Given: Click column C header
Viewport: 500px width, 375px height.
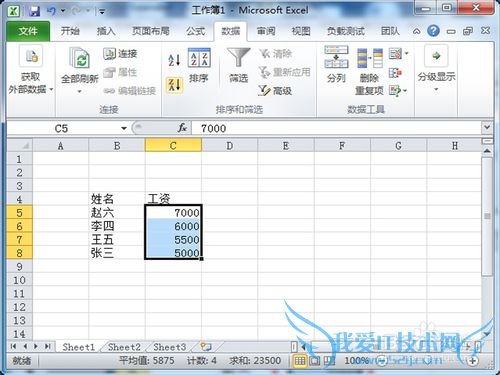Looking at the screenshot, I should coord(173,146).
